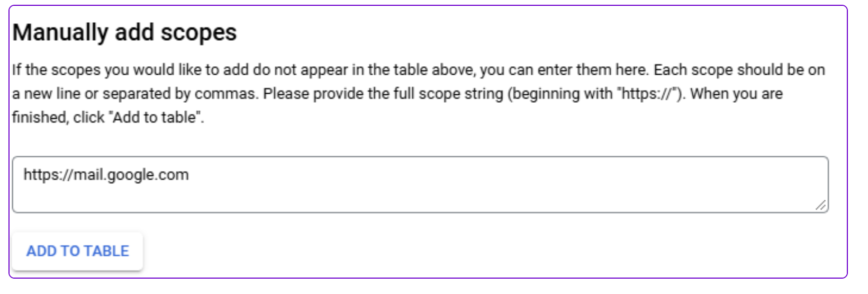Click the ADD TO TABLE button

click(78, 251)
